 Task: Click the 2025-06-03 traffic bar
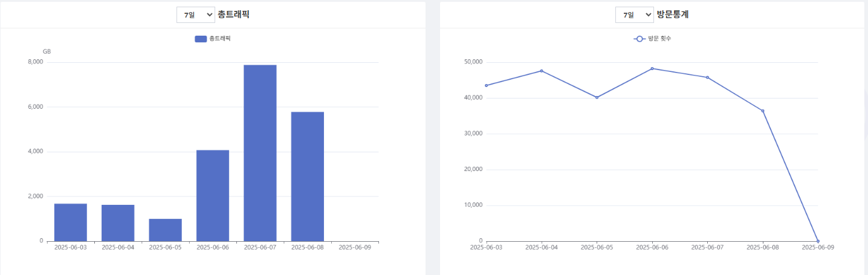[71, 222]
